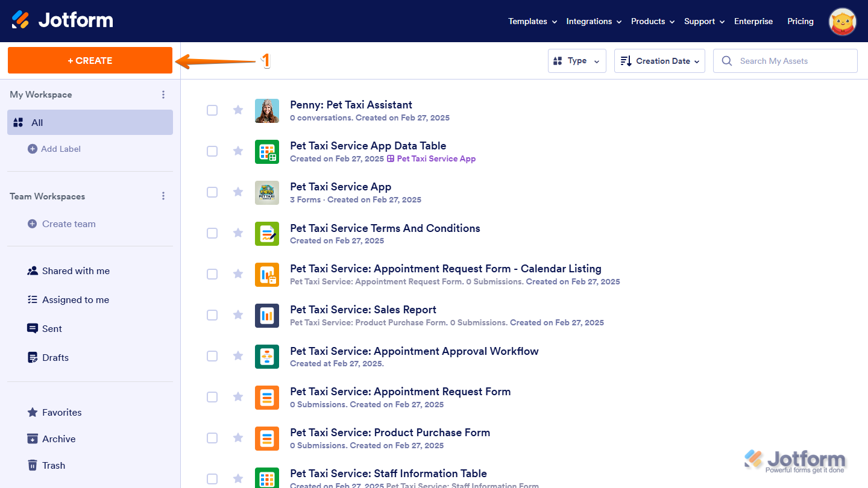Open the Calendar Listing report icon
This screenshot has width=868, height=488.
click(x=267, y=275)
